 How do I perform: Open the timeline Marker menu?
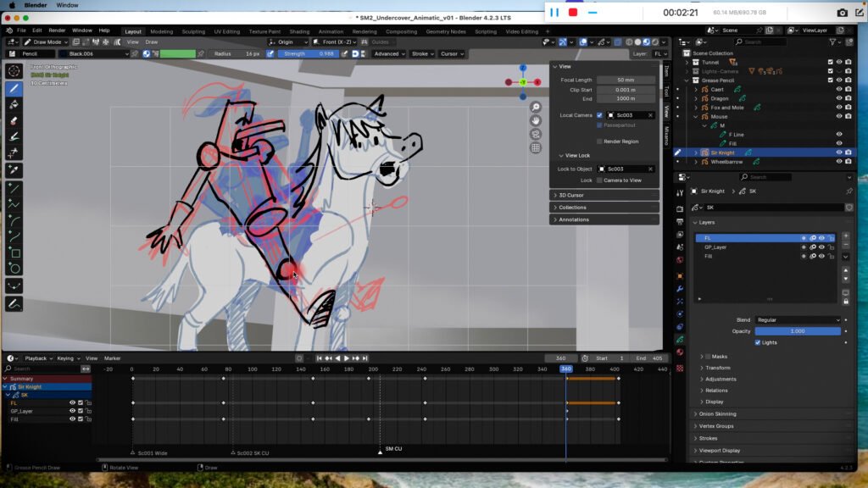[113, 358]
